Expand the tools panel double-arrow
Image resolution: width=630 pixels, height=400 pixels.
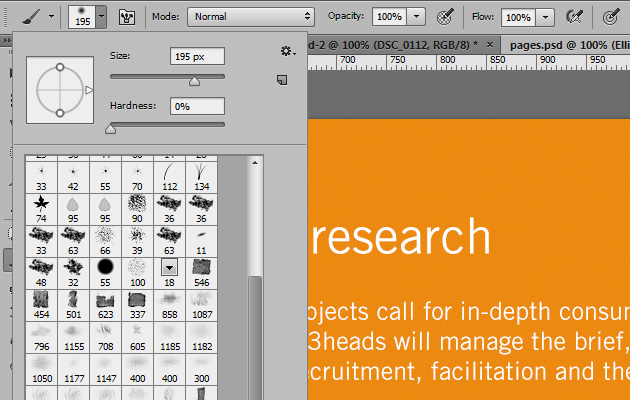[6, 41]
